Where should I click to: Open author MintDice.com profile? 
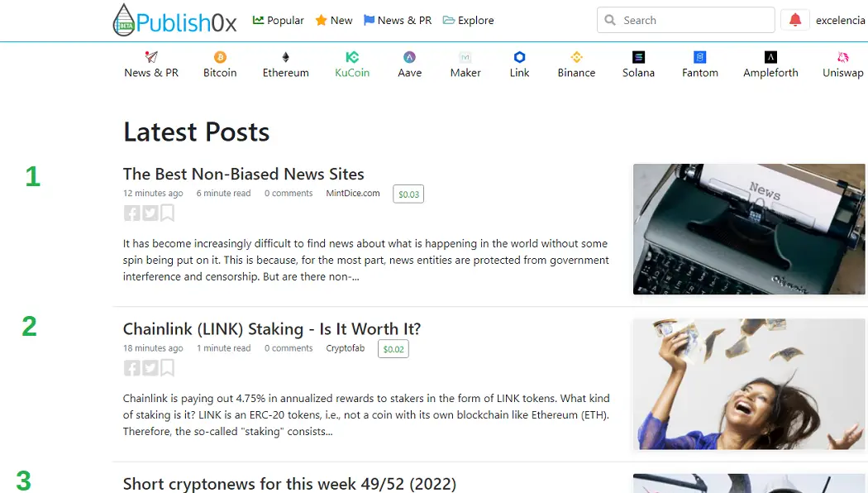coord(353,194)
